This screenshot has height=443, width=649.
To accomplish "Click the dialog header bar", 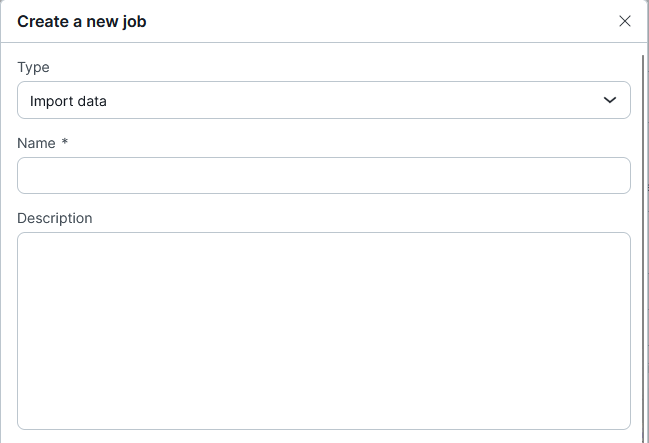I will [350, 21].
